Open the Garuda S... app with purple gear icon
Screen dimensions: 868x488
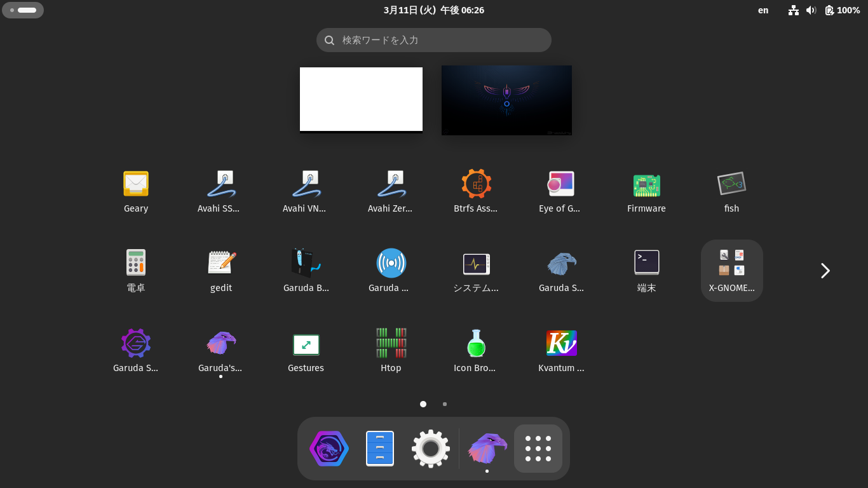point(136,351)
